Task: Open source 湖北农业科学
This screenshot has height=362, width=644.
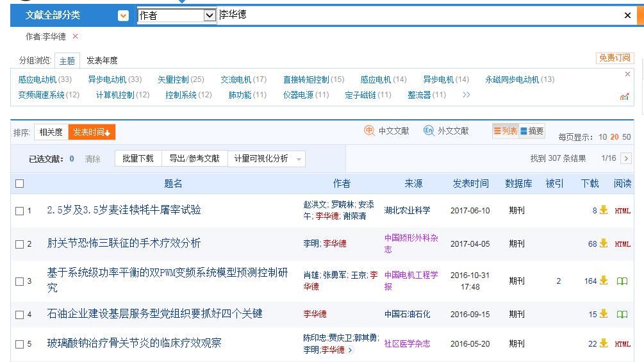Action: [x=407, y=211]
